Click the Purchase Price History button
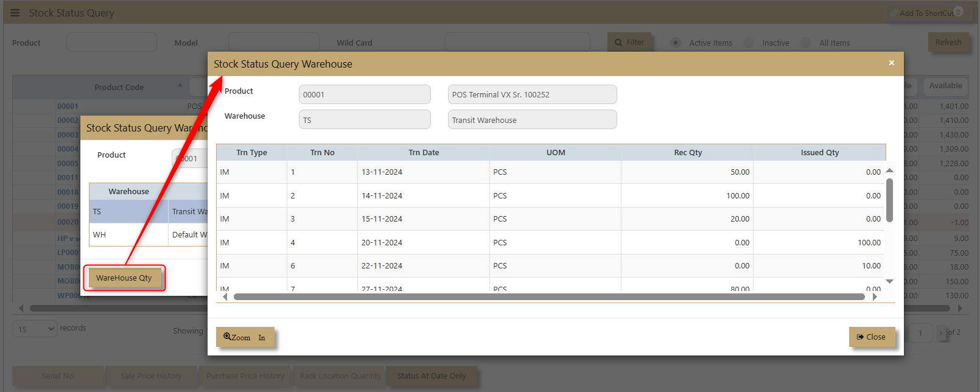The image size is (980, 392). (x=245, y=376)
